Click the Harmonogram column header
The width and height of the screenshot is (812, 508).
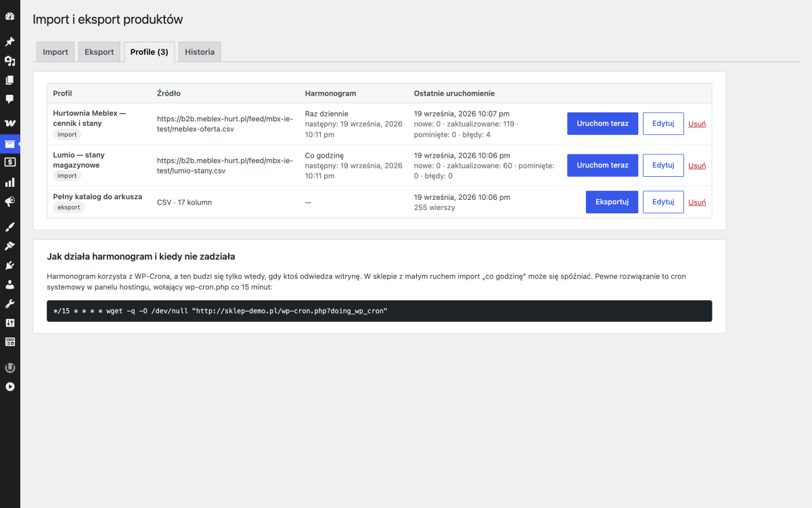(x=330, y=93)
